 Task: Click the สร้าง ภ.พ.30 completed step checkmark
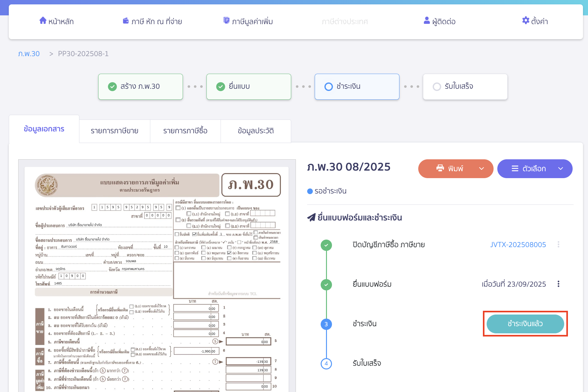click(x=112, y=87)
